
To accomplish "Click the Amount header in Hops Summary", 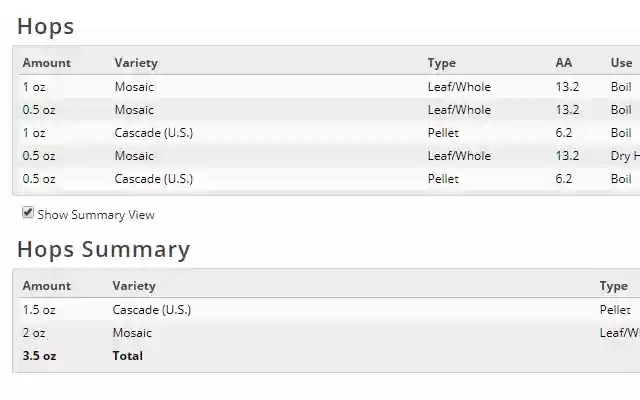I will click(x=47, y=286).
